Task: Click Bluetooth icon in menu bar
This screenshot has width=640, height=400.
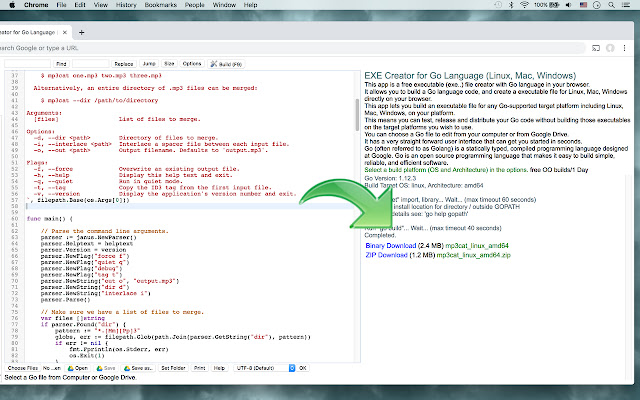Action: pyautogui.click(x=511, y=5)
